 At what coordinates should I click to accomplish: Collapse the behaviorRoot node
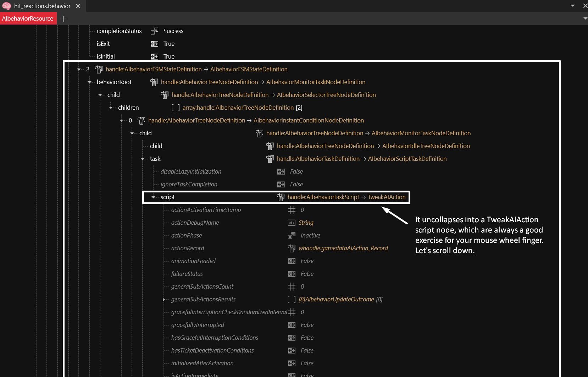(90, 82)
